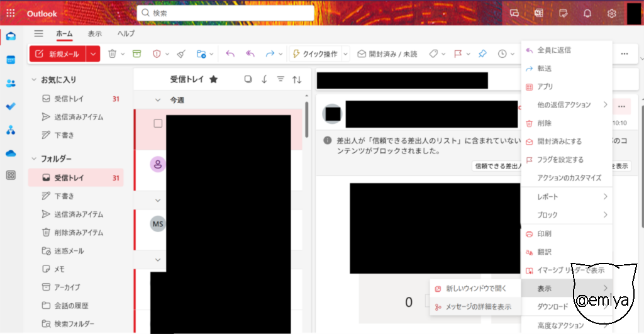Click the 新規メール button
The height and width of the screenshot is (334, 644).
57,54
